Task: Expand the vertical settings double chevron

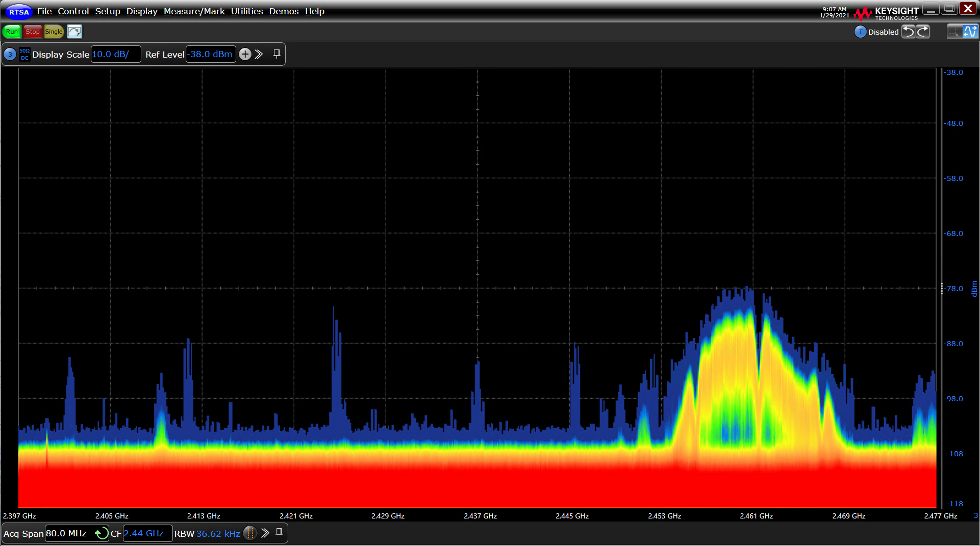Action: coord(259,54)
